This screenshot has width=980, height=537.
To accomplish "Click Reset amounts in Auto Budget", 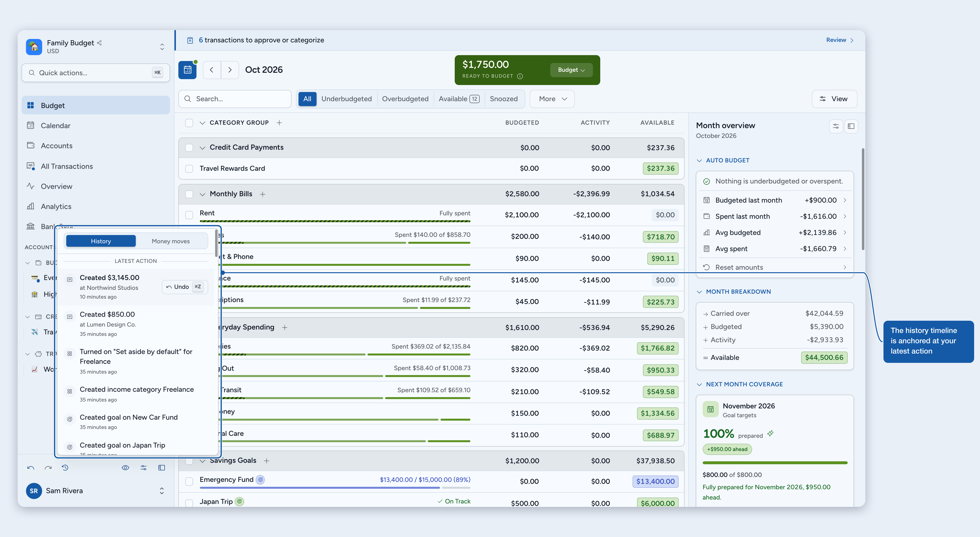I will coord(774,267).
